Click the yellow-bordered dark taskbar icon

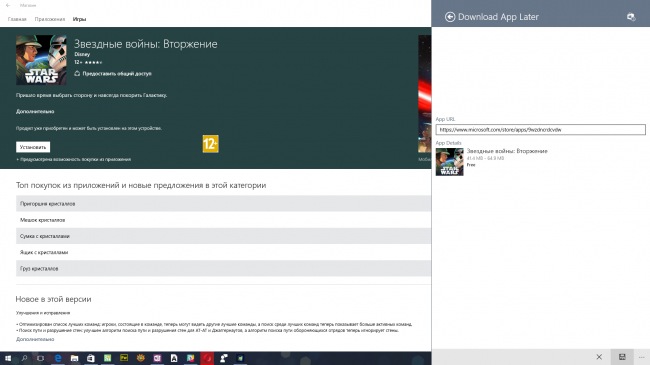[124, 358]
